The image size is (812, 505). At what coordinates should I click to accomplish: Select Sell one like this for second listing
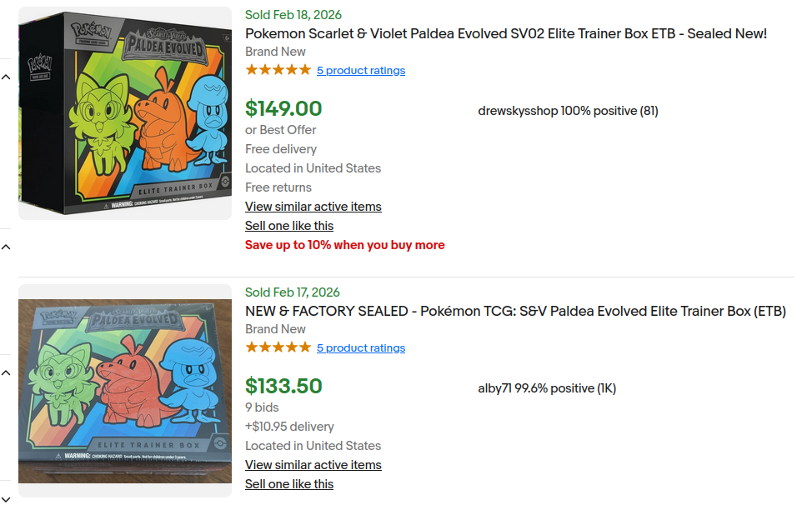click(288, 484)
